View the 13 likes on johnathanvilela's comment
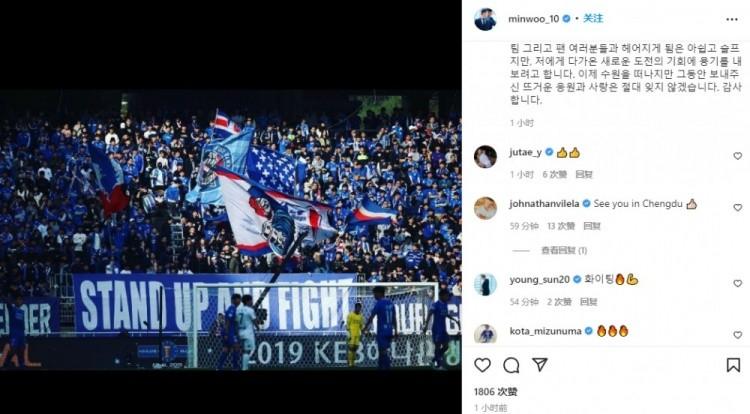 [x=561, y=226]
